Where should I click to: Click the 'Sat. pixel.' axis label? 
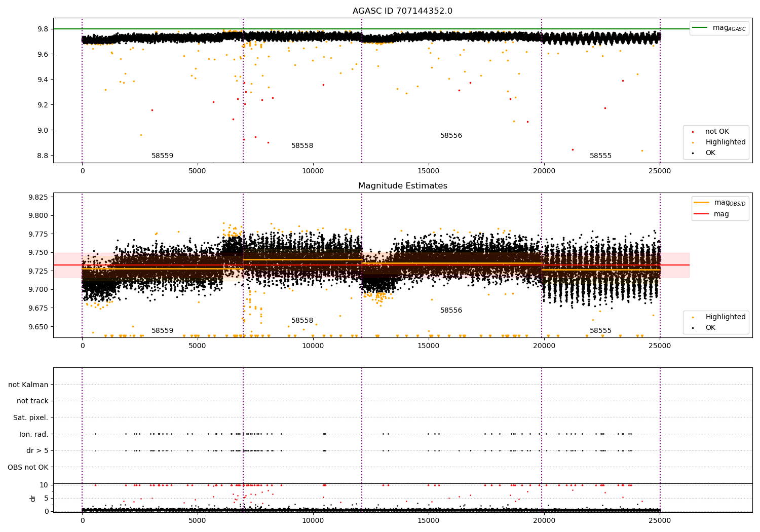31,418
